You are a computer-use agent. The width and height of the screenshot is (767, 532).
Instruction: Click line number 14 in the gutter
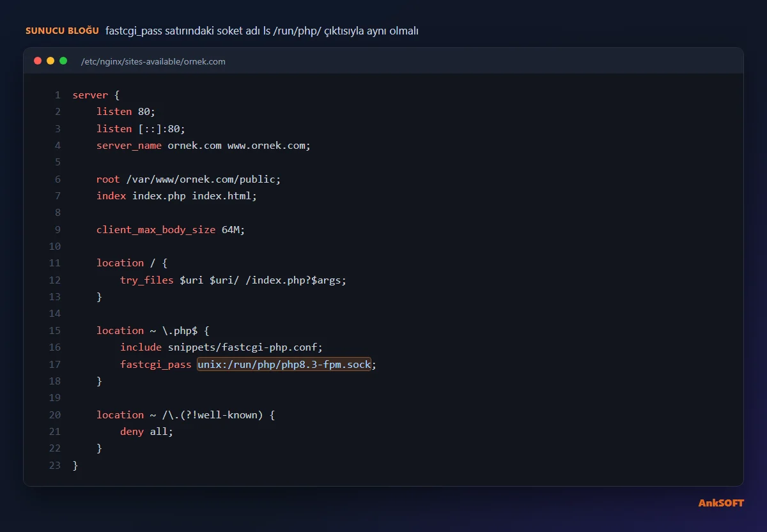click(54, 314)
